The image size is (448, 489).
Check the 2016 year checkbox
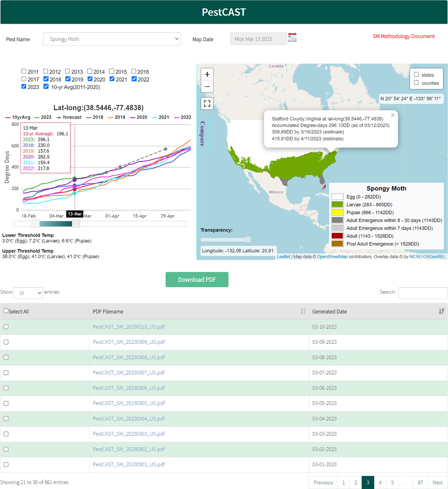tap(134, 71)
